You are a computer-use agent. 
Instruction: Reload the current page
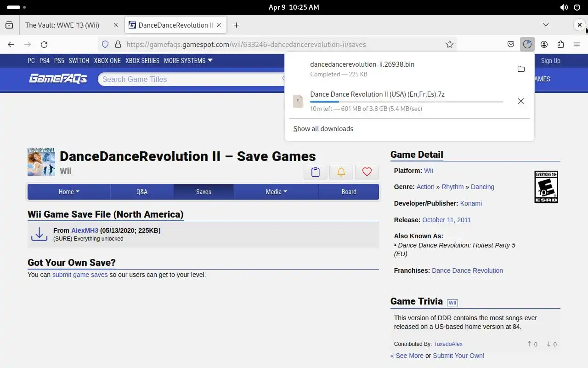pos(44,45)
